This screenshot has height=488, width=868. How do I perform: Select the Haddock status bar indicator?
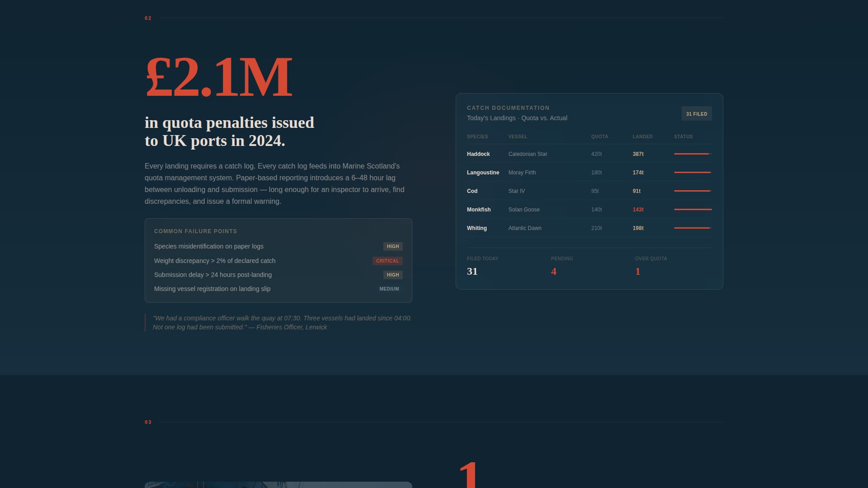point(692,154)
